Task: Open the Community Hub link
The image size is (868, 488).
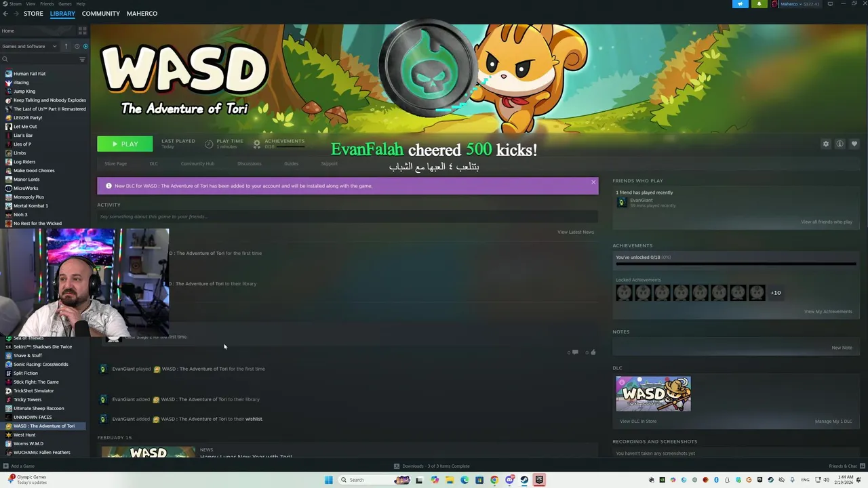Action: 197,164
